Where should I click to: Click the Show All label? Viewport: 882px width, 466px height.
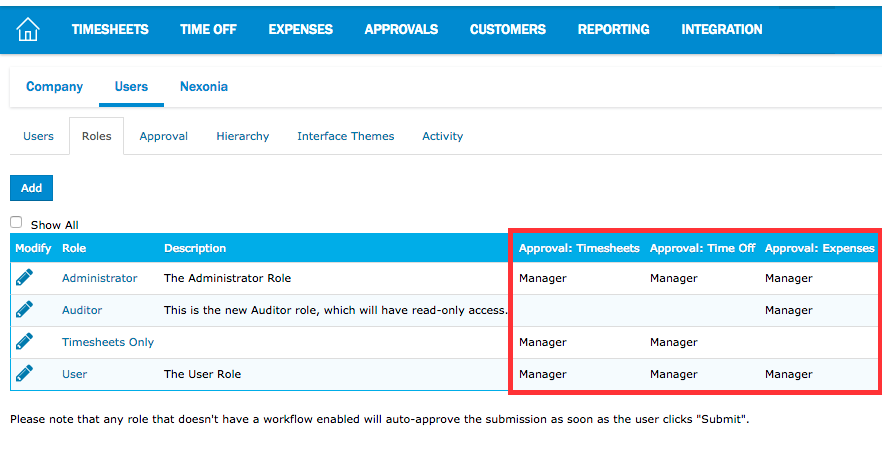(x=55, y=225)
